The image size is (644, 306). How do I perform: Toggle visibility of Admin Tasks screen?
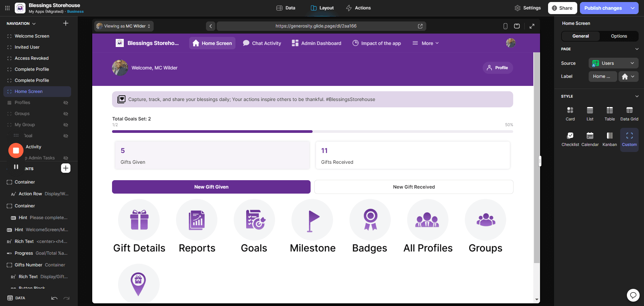tap(66, 158)
